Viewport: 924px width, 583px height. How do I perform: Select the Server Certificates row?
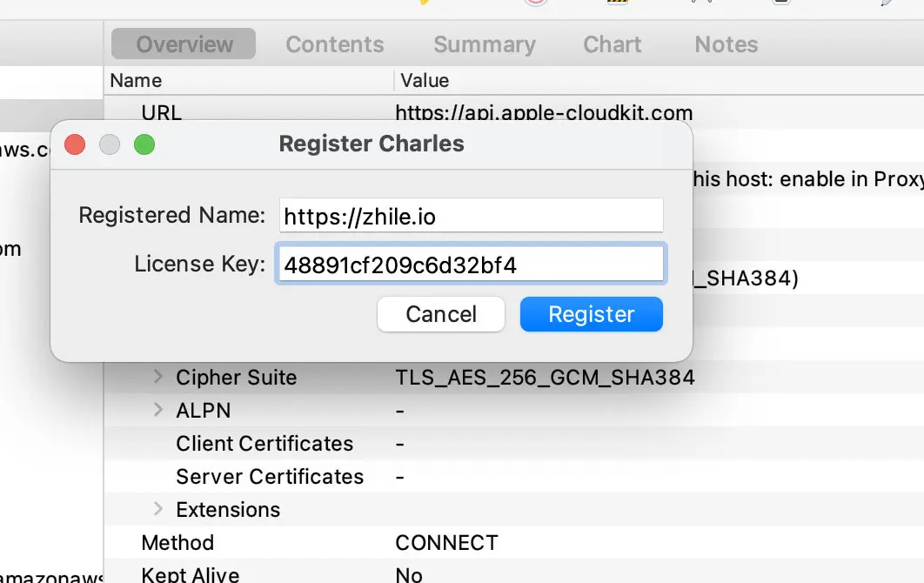[270, 477]
